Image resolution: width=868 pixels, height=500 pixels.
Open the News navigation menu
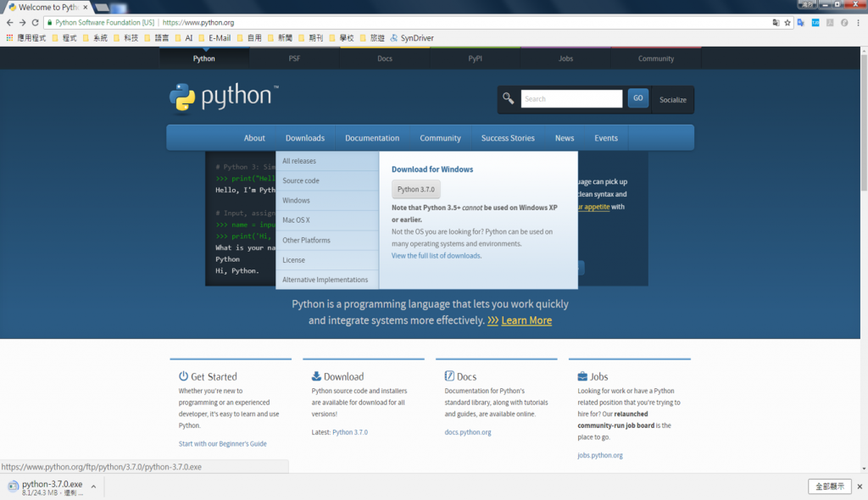coord(565,138)
